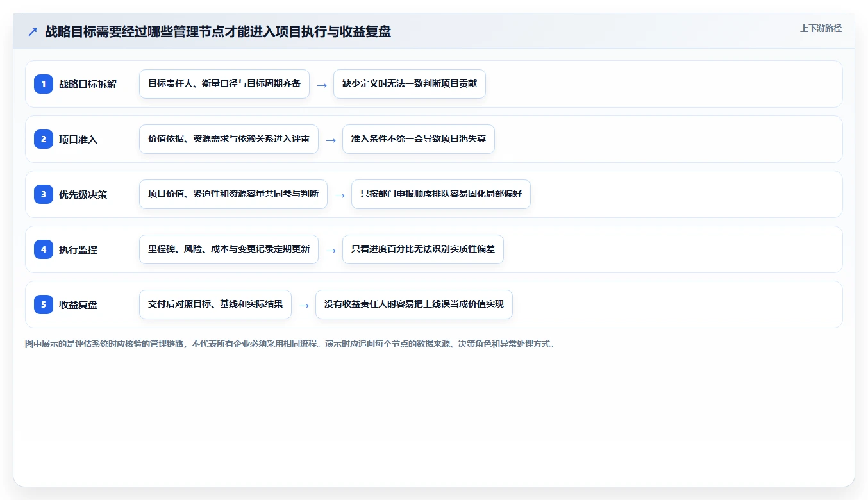Select step badge 4 for 执行监控
The width and height of the screenshot is (868, 500).
tap(44, 249)
